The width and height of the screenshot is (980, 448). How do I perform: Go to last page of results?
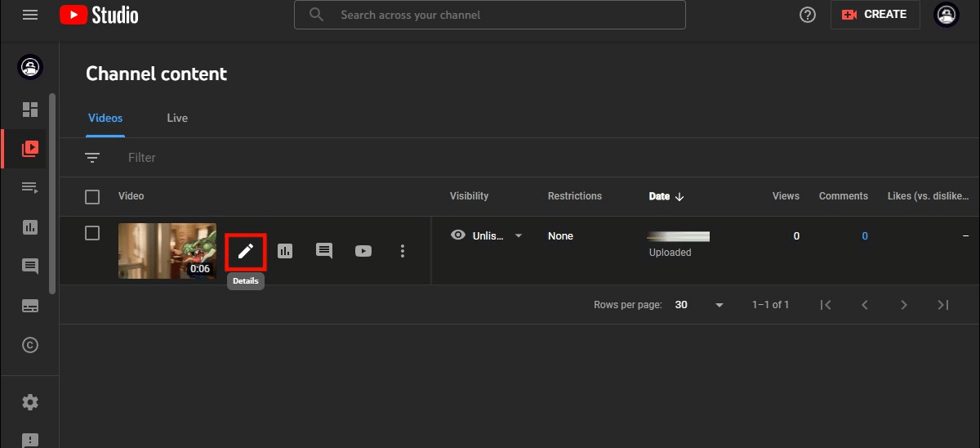click(x=943, y=305)
